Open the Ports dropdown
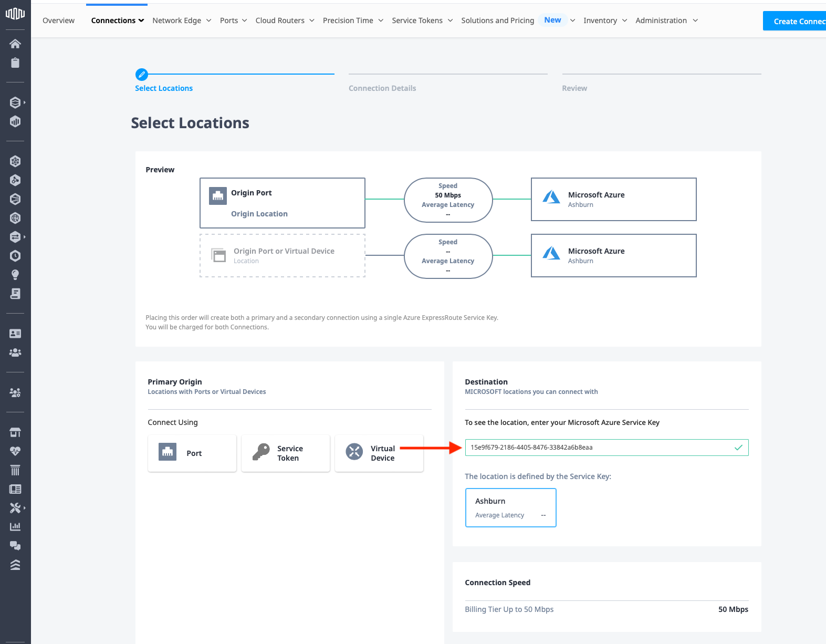Screen dimensions: 826x644 [234, 20]
